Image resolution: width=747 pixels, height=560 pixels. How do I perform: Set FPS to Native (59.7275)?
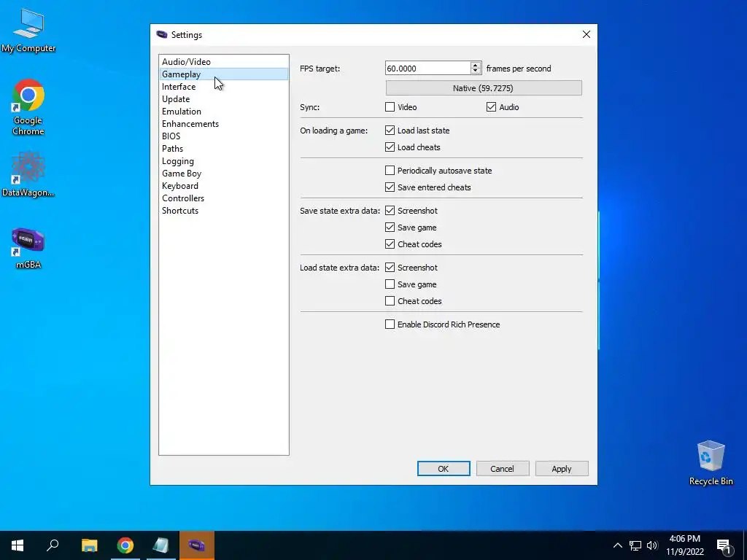click(x=484, y=88)
